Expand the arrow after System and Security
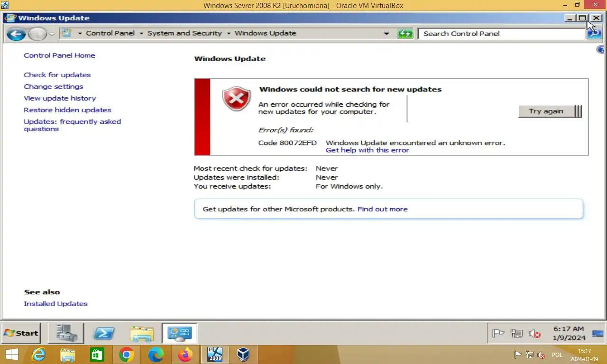This screenshot has height=364, width=607. (229, 34)
